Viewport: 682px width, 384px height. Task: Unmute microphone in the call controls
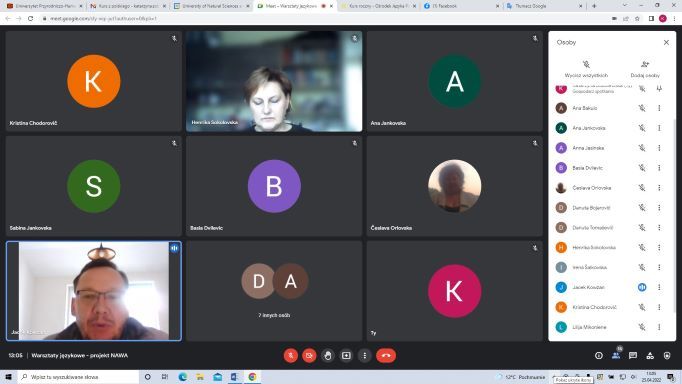click(291, 355)
